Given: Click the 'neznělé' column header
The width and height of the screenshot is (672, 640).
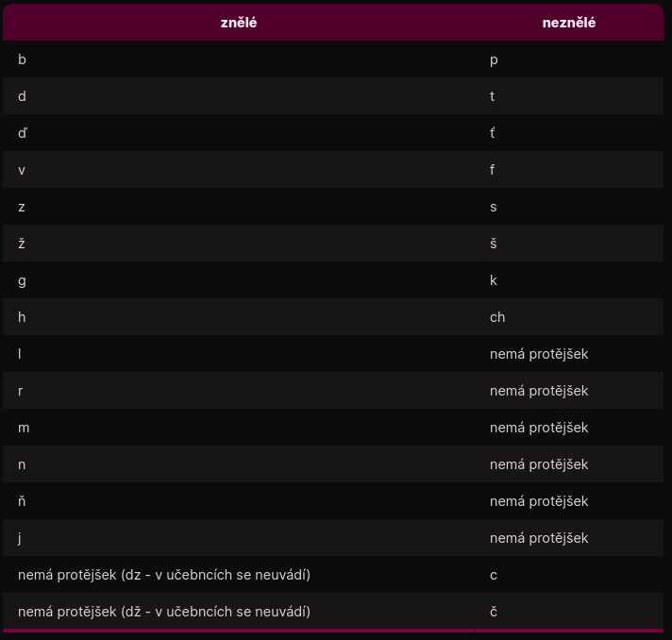Looking at the screenshot, I should point(569,23).
